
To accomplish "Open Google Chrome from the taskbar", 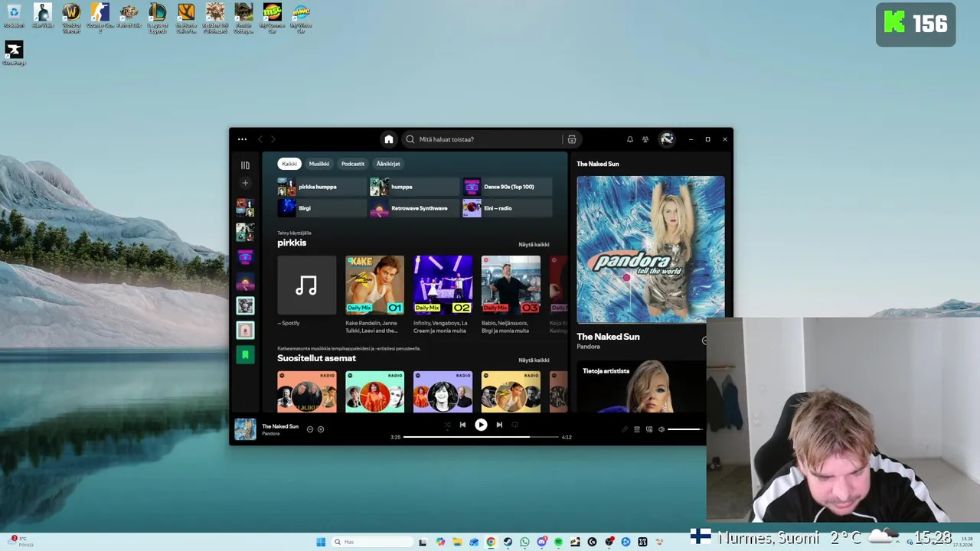I will click(491, 542).
